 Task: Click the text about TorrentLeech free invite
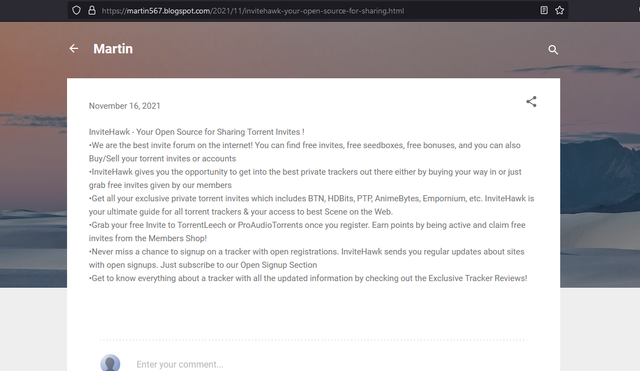pyautogui.click(x=307, y=225)
